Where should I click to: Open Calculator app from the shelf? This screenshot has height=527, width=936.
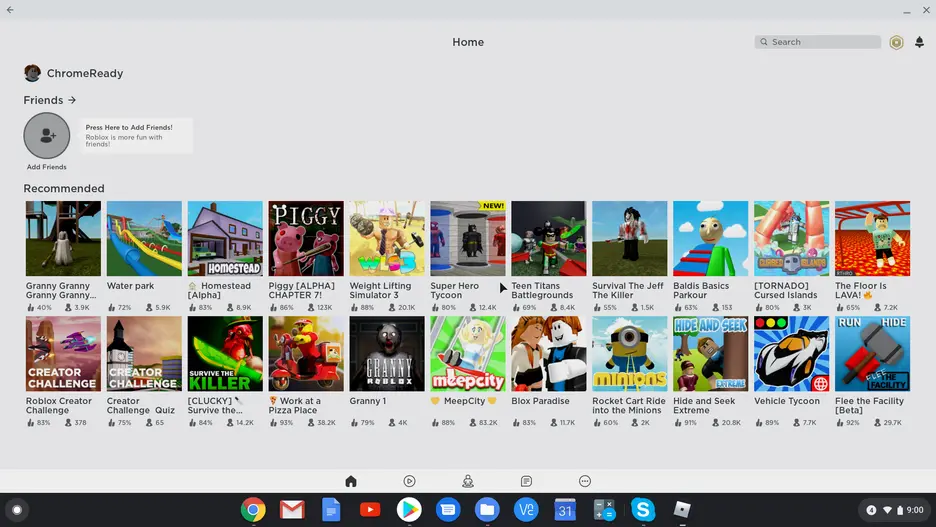click(604, 510)
